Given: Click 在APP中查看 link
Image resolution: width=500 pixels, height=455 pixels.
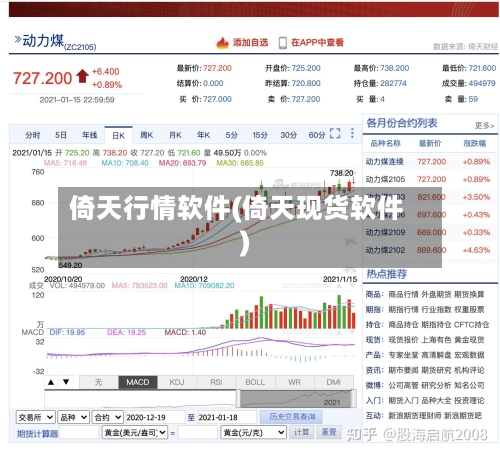Looking at the screenshot, I should click(x=317, y=43).
